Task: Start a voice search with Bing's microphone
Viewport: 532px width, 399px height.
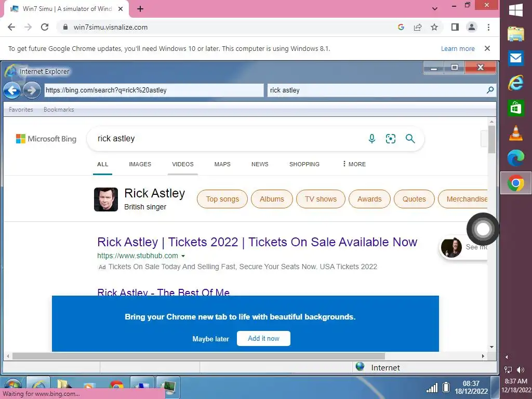Action: (372, 138)
